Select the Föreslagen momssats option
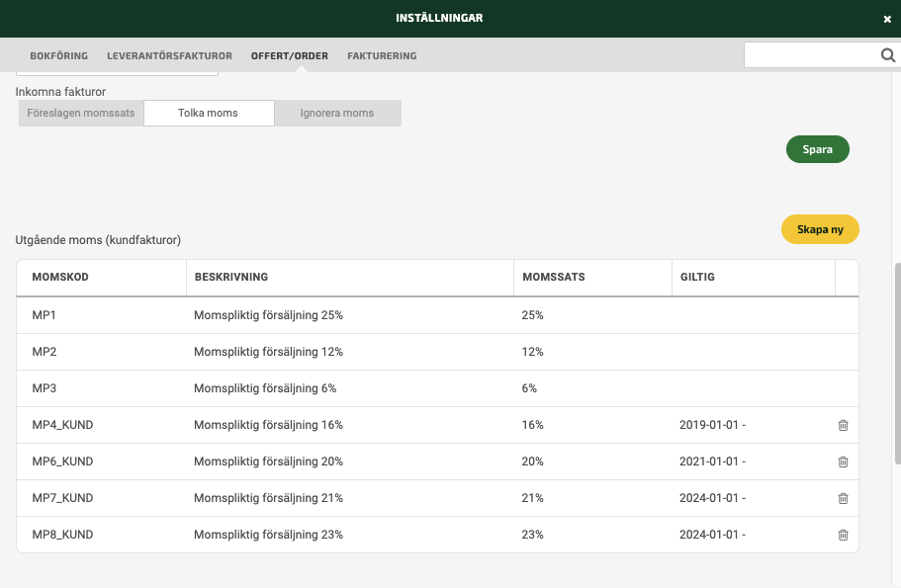This screenshot has height=588, width=901. (81, 113)
